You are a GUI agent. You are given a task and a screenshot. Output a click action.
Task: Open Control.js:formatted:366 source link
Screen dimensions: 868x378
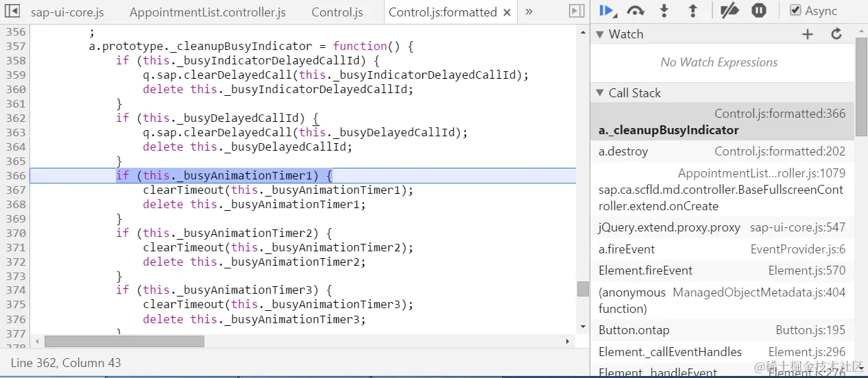[780, 114]
